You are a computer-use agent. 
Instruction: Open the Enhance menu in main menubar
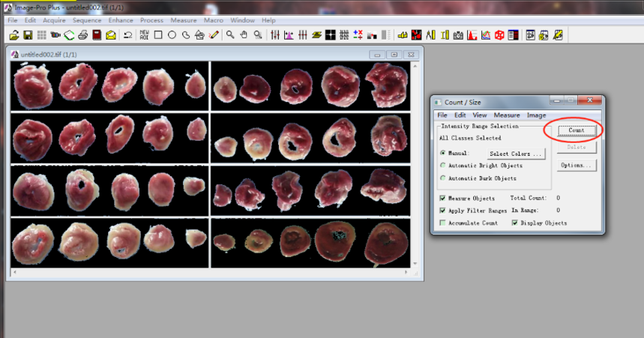click(121, 20)
